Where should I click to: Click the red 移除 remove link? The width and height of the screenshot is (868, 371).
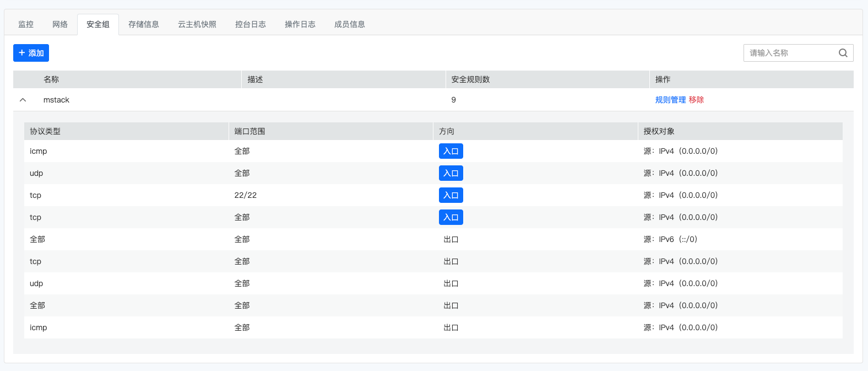tap(696, 100)
